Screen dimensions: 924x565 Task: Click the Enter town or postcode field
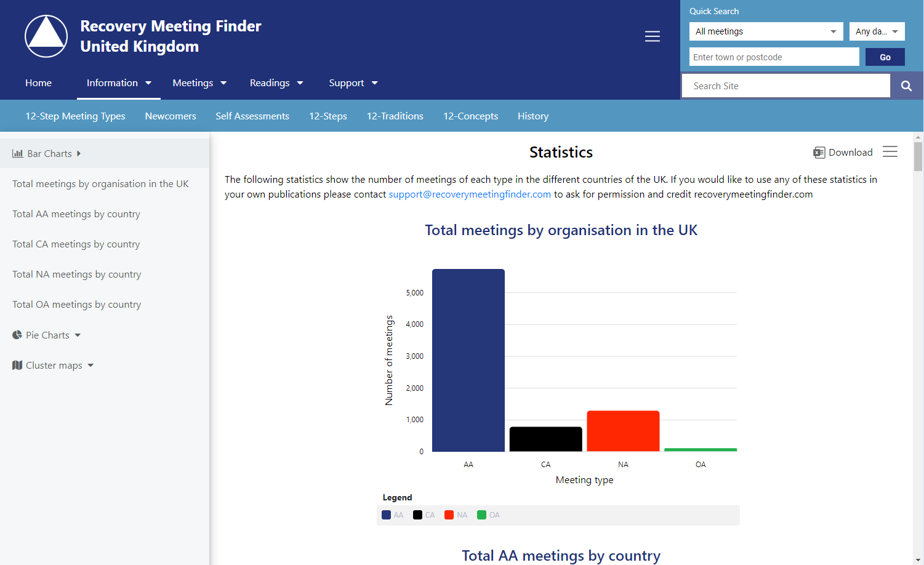[x=774, y=57]
